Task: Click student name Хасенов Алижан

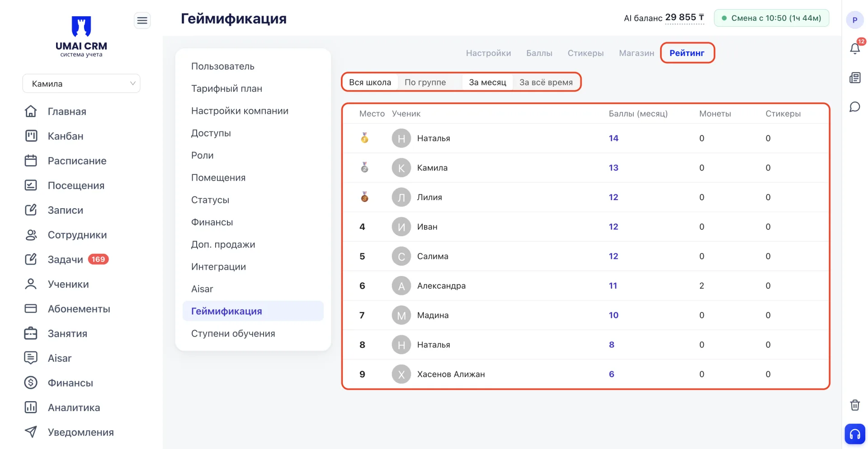Action: coord(451,374)
